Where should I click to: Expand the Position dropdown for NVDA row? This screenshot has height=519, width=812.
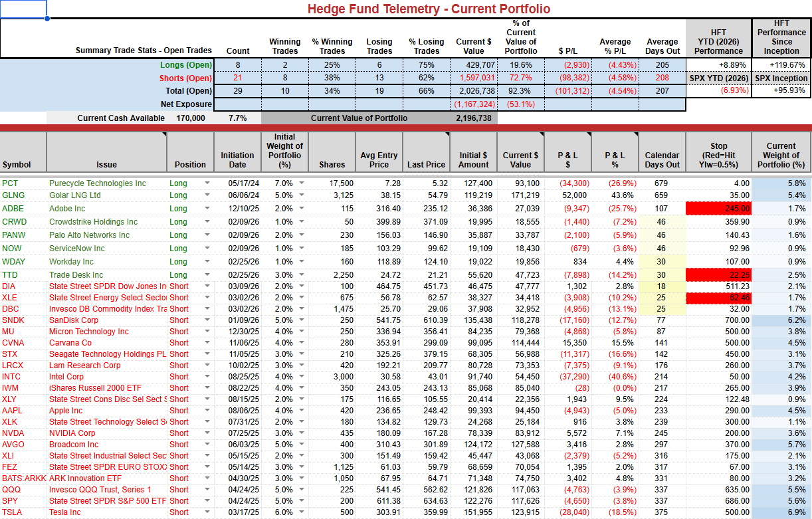coord(207,433)
